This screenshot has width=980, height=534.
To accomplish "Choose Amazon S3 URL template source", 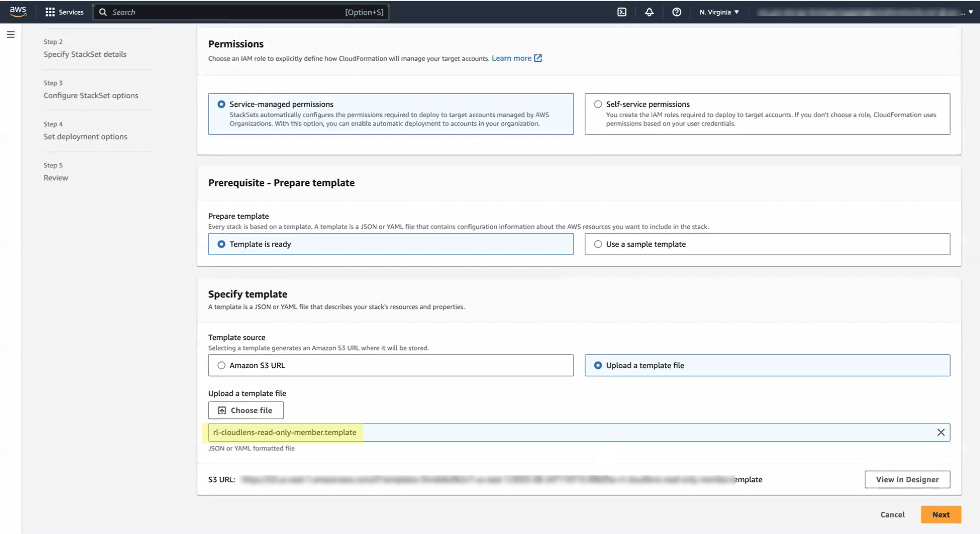I will point(391,365).
